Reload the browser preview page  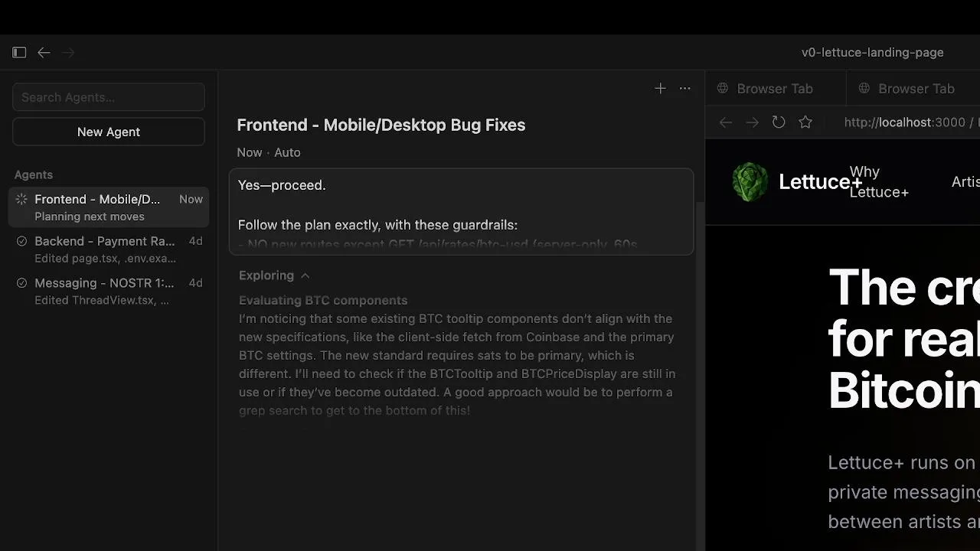coord(779,122)
